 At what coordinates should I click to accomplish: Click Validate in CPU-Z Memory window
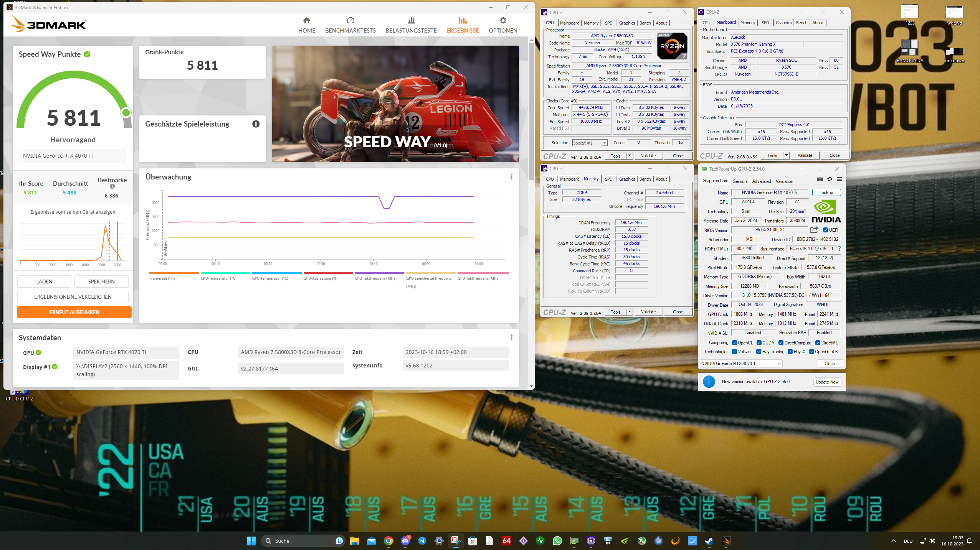pyautogui.click(x=648, y=312)
